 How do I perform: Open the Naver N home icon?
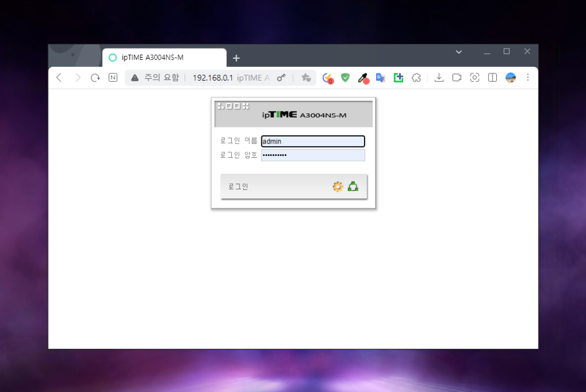pyautogui.click(x=113, y=78)
